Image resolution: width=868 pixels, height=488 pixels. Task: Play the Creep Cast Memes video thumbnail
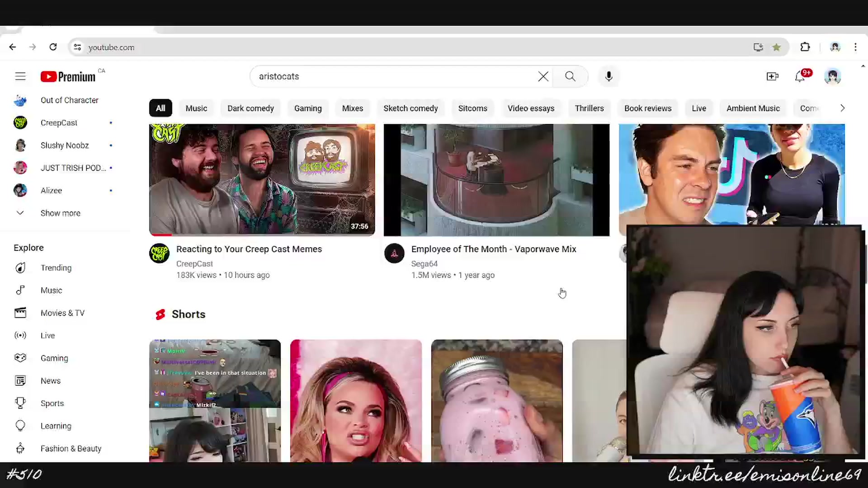tap(262, 180)
